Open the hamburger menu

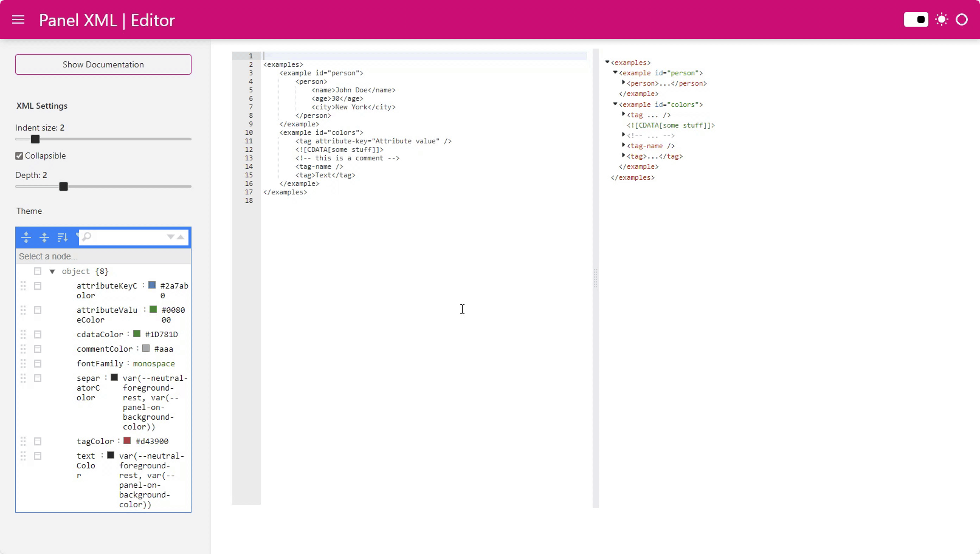click(18, 19)
